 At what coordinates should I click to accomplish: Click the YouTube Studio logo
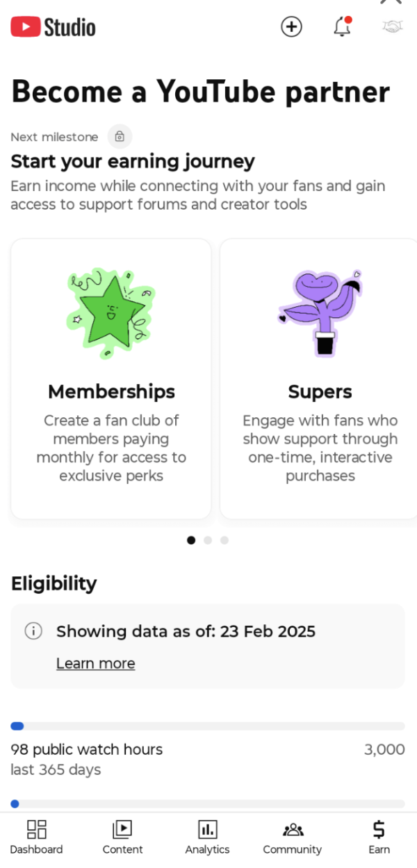54,27
